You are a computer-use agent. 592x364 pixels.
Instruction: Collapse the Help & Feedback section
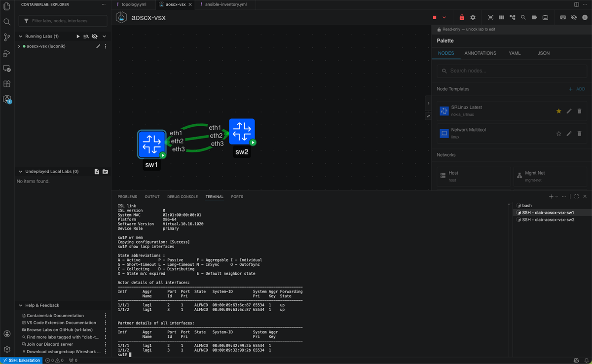[x=21, y=305]
